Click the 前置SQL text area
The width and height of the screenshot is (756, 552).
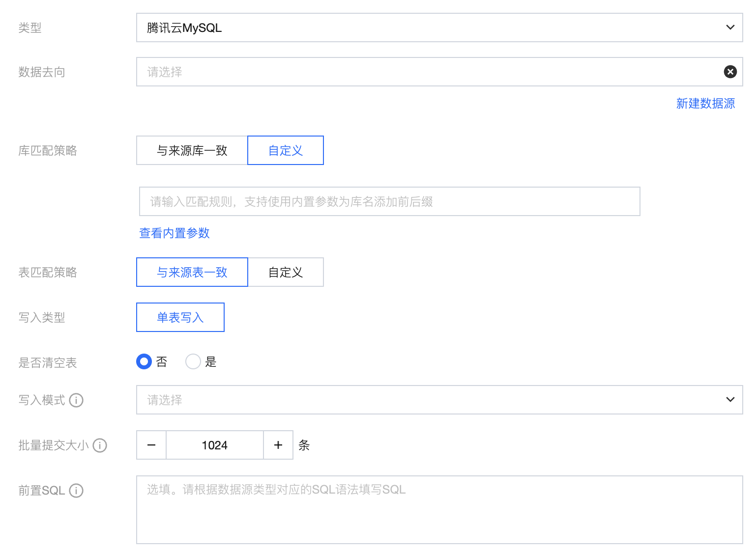click(439, 509)
